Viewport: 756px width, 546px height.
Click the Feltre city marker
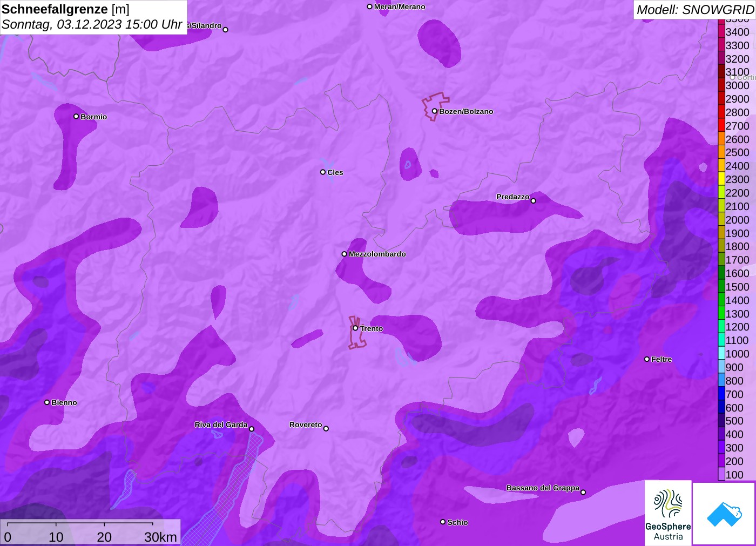[x=647, y=359]
